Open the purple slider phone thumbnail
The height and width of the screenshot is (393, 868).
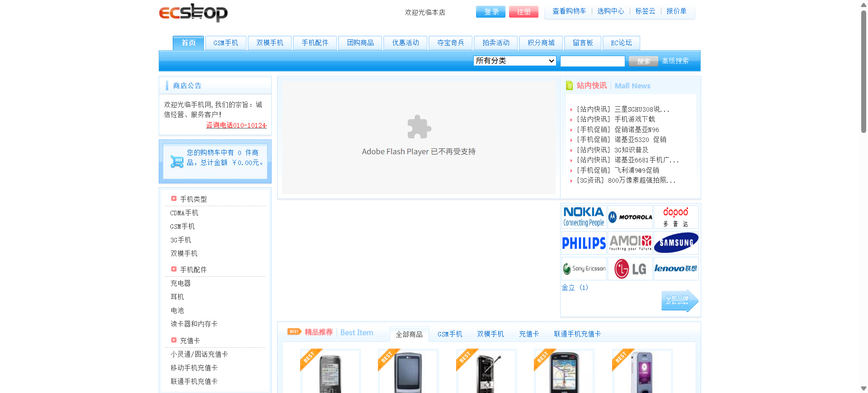tap(642, 371)
